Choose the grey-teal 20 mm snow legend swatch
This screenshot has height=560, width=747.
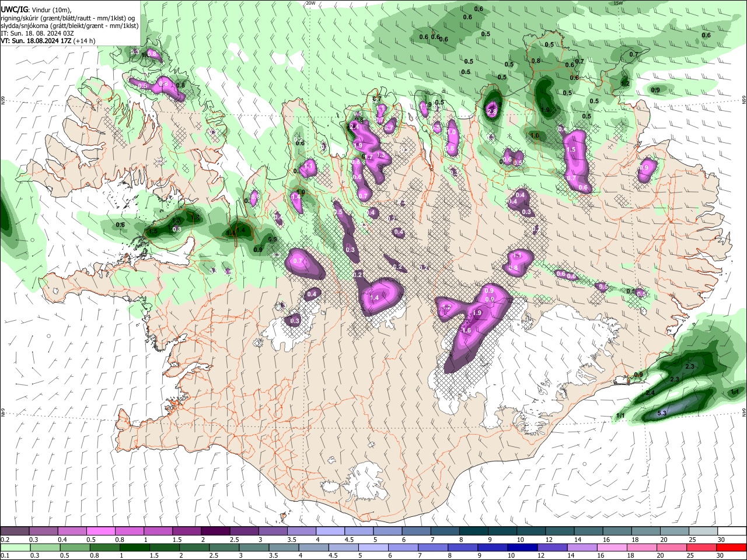[x=675, y=531]
